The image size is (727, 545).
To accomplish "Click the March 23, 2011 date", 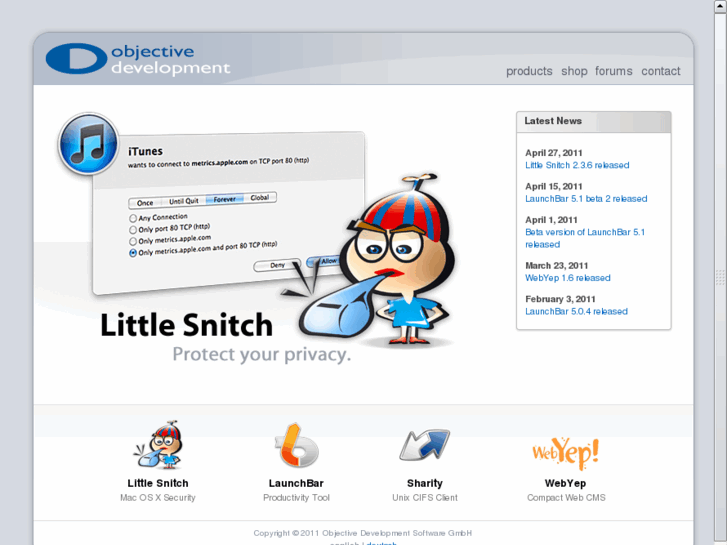I will pos(556,265).
